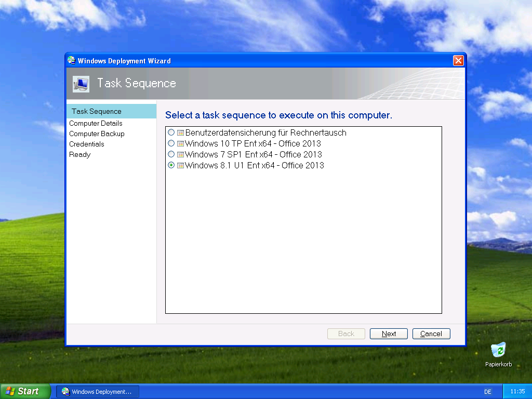Click the computer icon in Task Sequence header
The image size is (532, 399).
pyautogui.click(x=81, y=84)
